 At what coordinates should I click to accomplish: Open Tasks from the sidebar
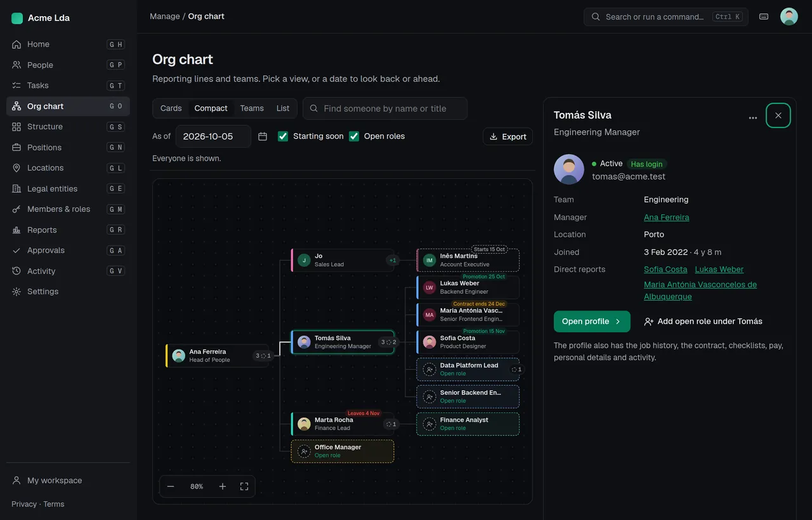point(68,86)
